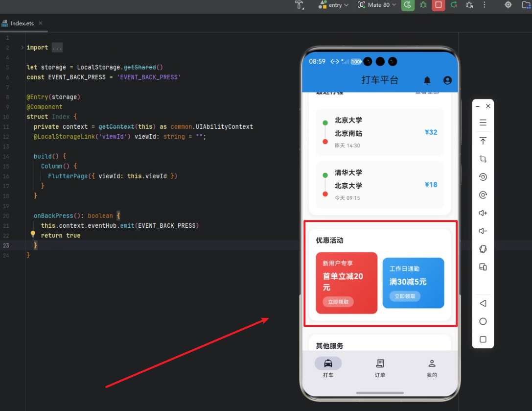Click the red Stop button
The height and width of the screenshot is (411, 532).
coord(439,5)
